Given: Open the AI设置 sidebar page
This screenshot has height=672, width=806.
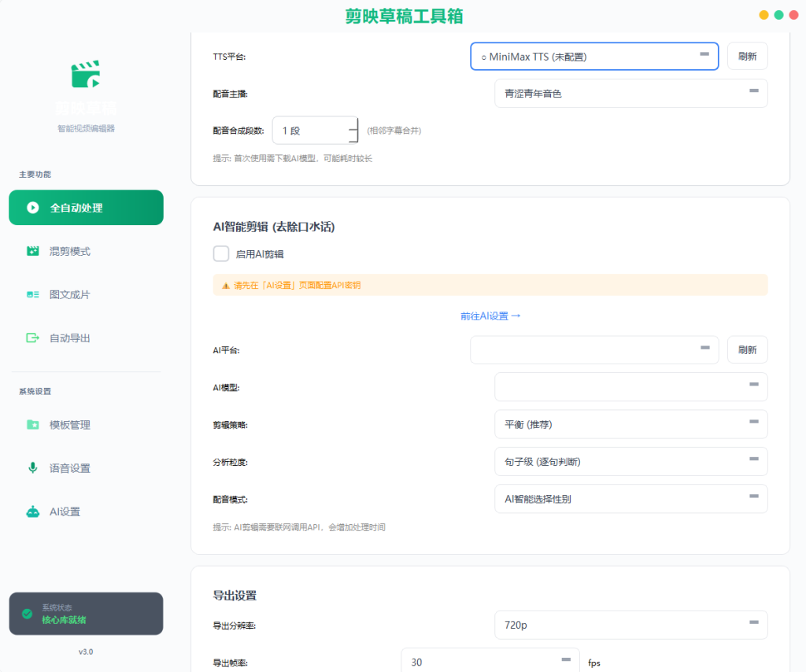Looking at the screenshot, I should (x=86, y=511).
